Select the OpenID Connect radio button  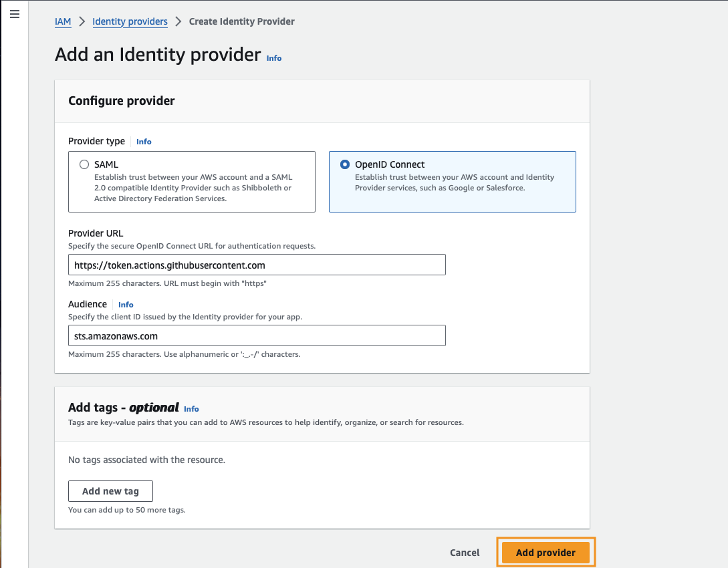(345, 164)
